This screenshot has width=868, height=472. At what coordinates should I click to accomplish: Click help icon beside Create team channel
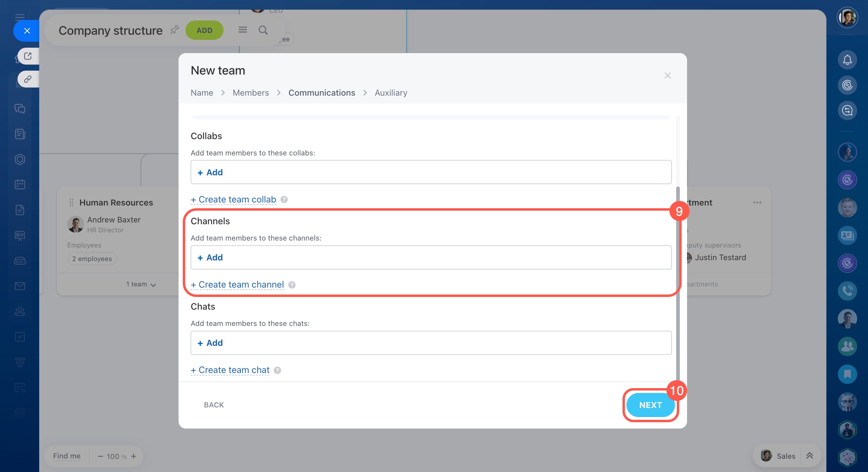pyautogui.click(x=292, y=285)
